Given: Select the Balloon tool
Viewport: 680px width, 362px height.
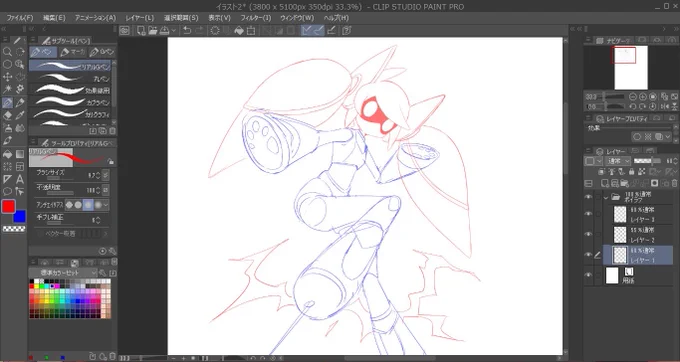Looking at the screenshot, I should pyautogui.click(x=7, y=191).
